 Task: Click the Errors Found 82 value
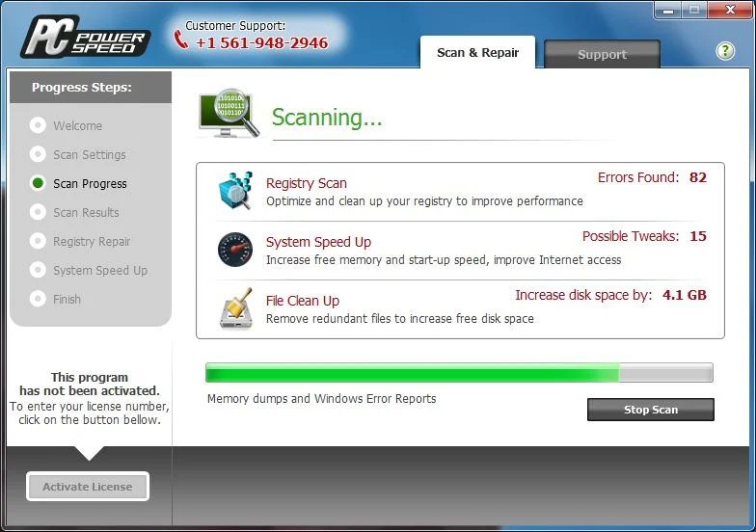(698, 177)
